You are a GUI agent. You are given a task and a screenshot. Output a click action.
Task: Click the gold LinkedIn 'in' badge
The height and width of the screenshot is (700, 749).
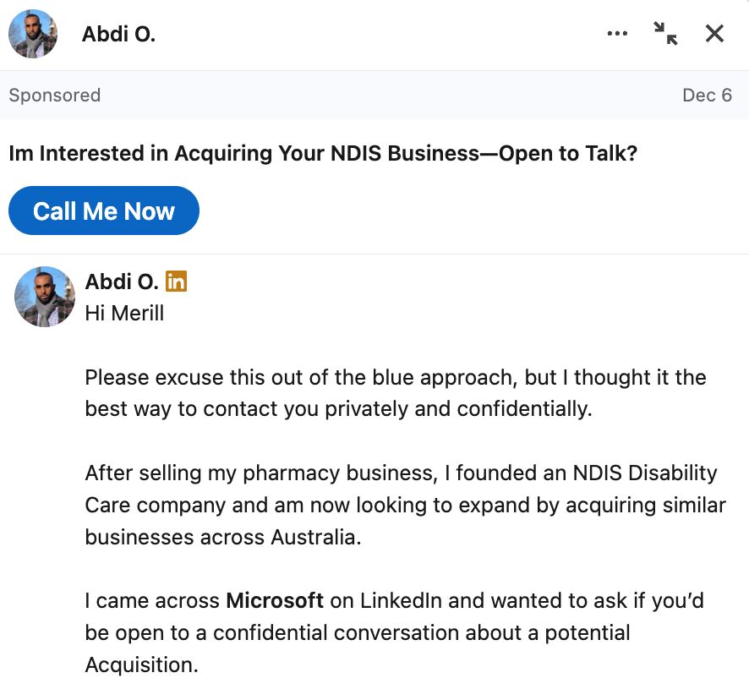176,282
